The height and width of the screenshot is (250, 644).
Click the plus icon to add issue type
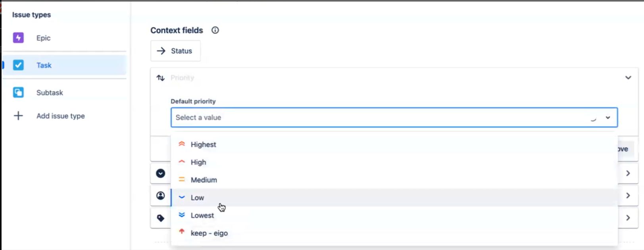tap(18, 116)
